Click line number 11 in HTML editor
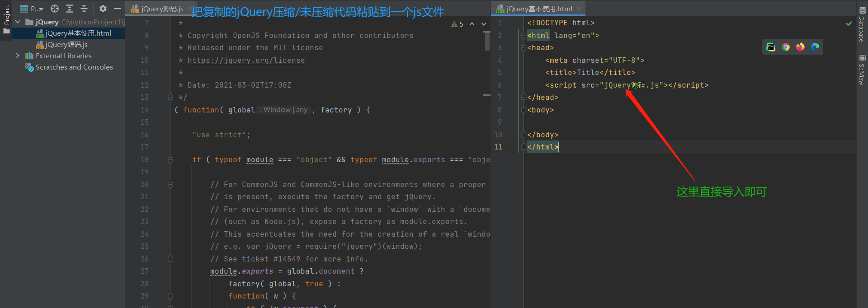 (x=498, y=147)
